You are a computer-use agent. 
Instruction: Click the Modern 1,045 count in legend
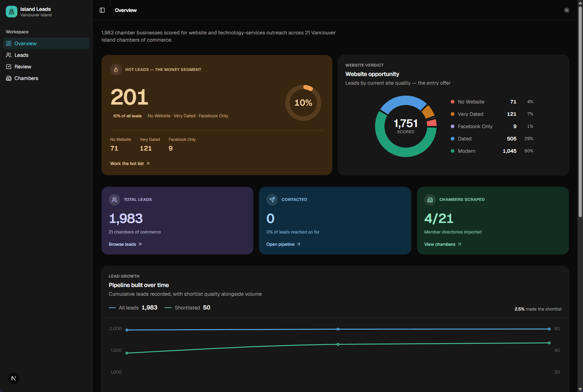(x=509, y=151)
